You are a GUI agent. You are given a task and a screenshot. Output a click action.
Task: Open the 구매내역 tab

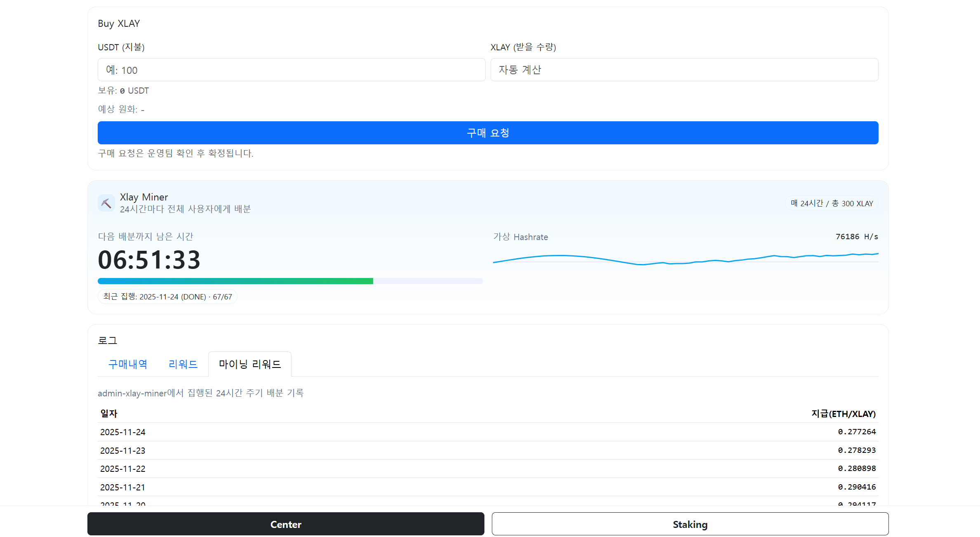(128, 364)
